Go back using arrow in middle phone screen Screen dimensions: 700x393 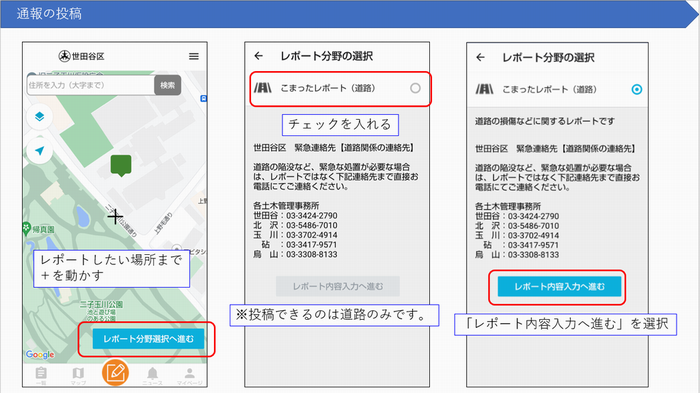click(258, 56)
